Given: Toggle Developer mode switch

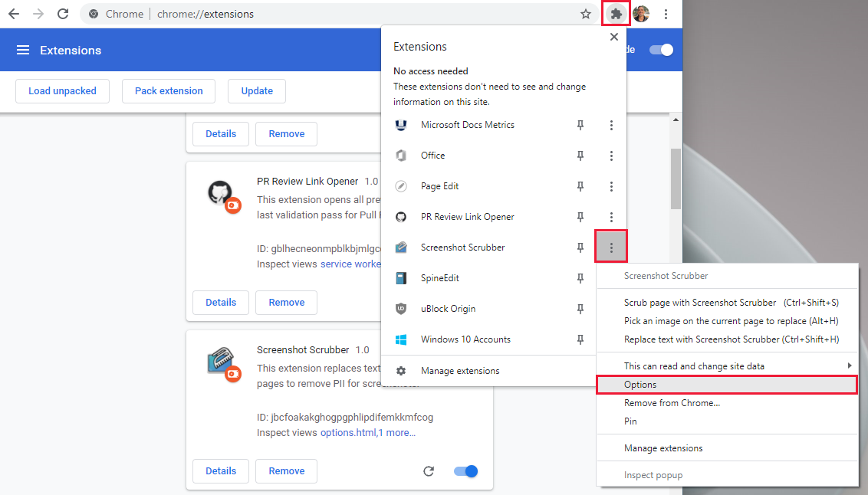Looking at the screenshot, I should click(x=661, y=50).
